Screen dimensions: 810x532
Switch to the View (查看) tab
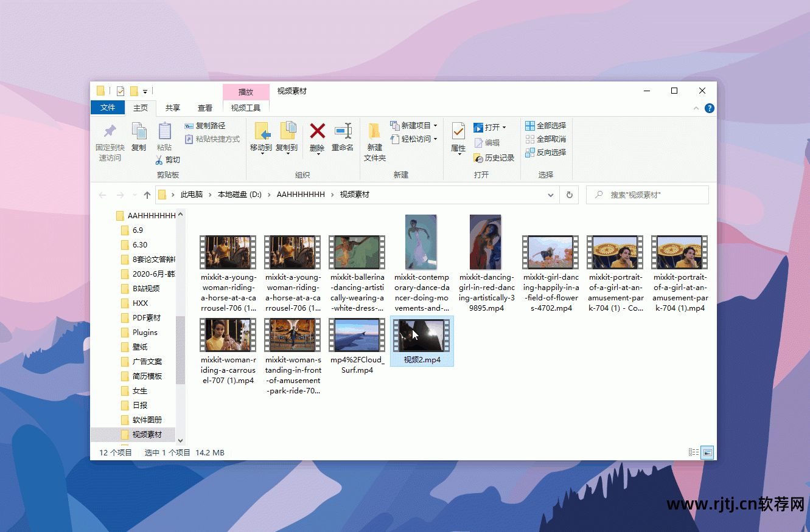205,108
